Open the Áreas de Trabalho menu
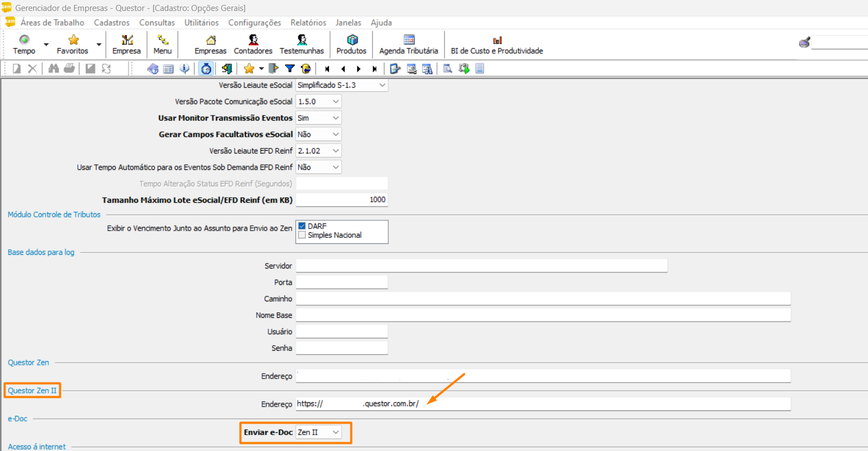 click(52, 22)
